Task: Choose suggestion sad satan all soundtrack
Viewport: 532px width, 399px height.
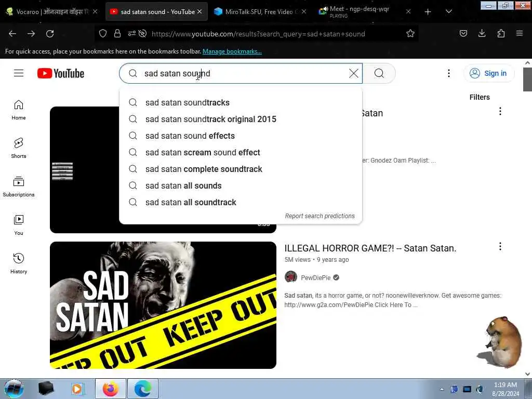Action: tap(241, 202)
